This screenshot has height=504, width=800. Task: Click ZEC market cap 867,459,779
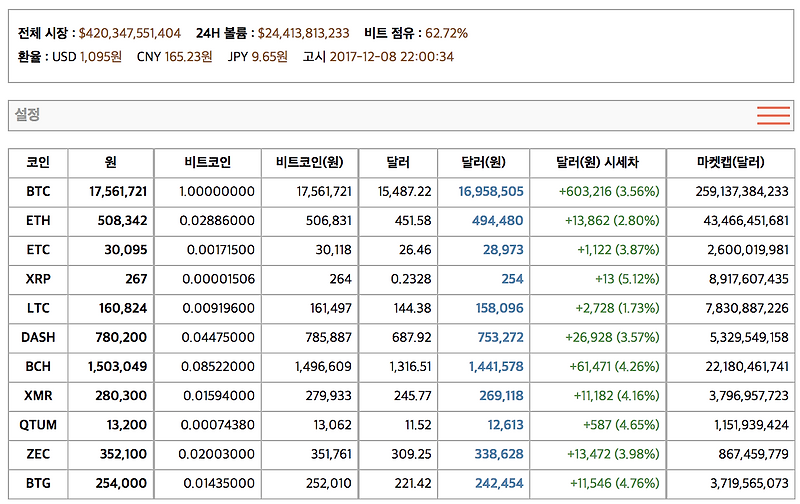(754, 454)
